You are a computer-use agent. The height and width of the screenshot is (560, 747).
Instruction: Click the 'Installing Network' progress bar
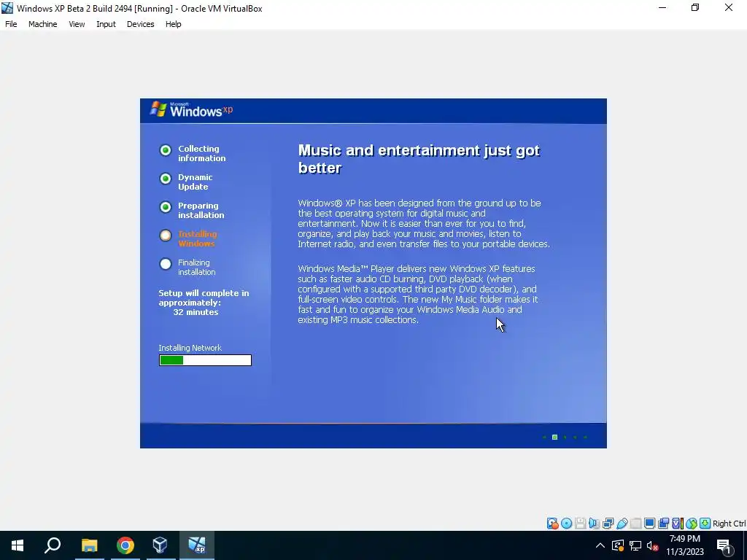tap(205, 360)
